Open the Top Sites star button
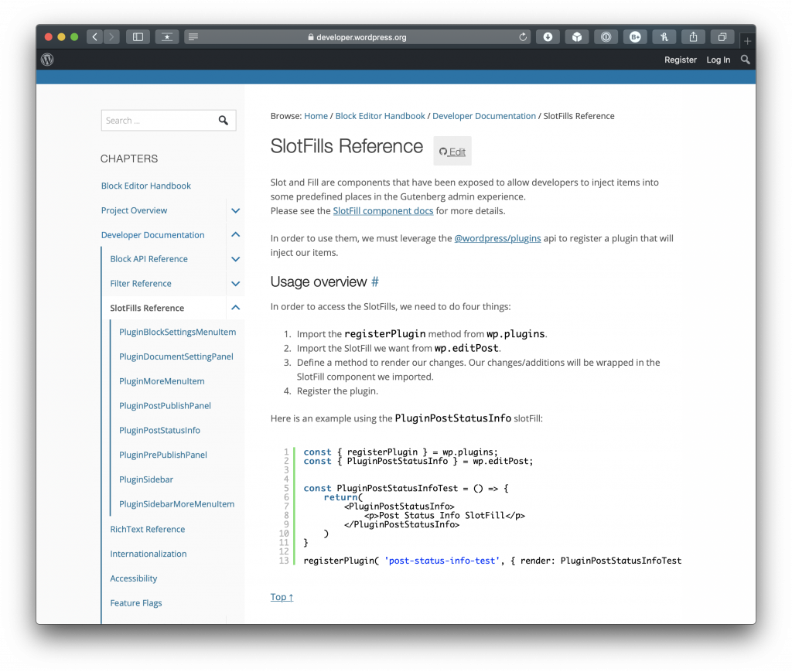 coord(167,37)
